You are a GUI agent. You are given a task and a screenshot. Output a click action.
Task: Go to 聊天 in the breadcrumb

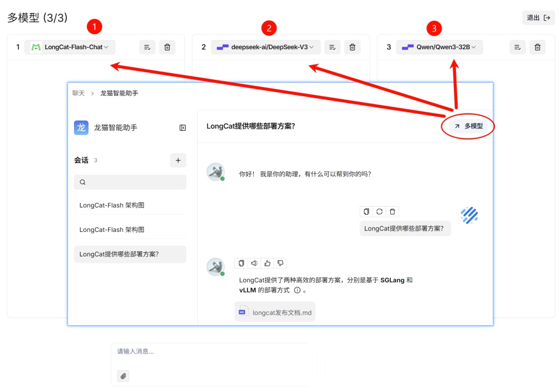point(79,93)
